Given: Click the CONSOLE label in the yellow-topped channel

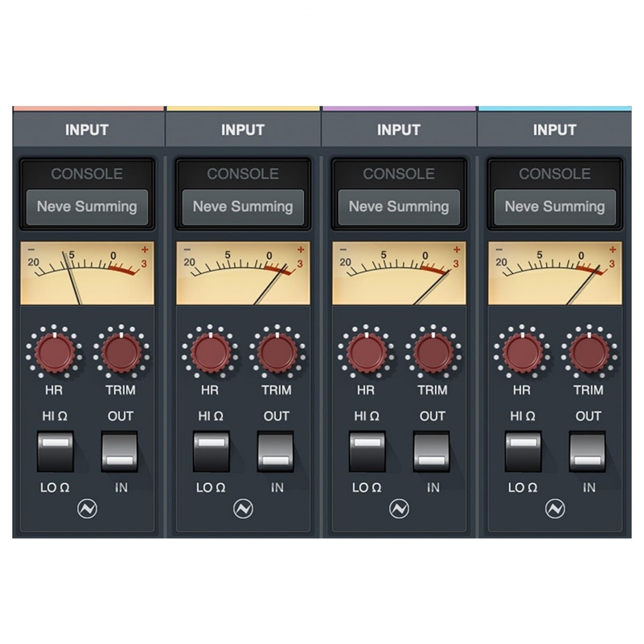Looking at the screenshot, I should [x=243, y=174].
